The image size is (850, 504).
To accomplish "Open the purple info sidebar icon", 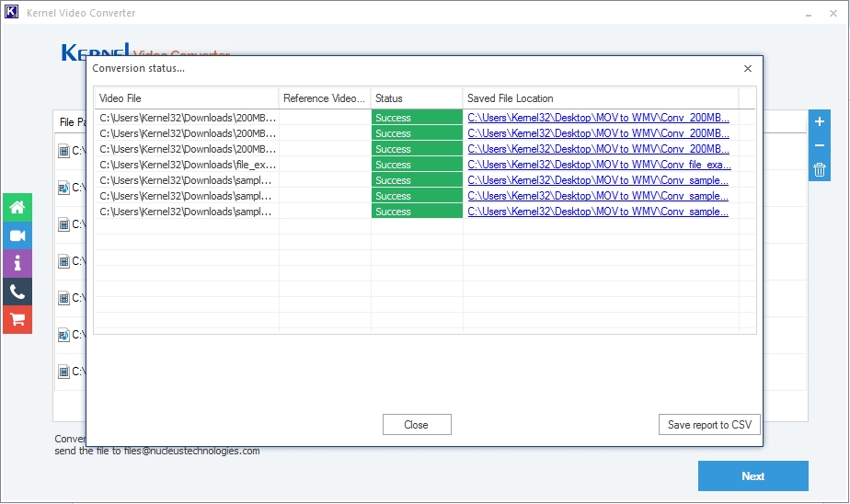I will click(x=17, y=264).
